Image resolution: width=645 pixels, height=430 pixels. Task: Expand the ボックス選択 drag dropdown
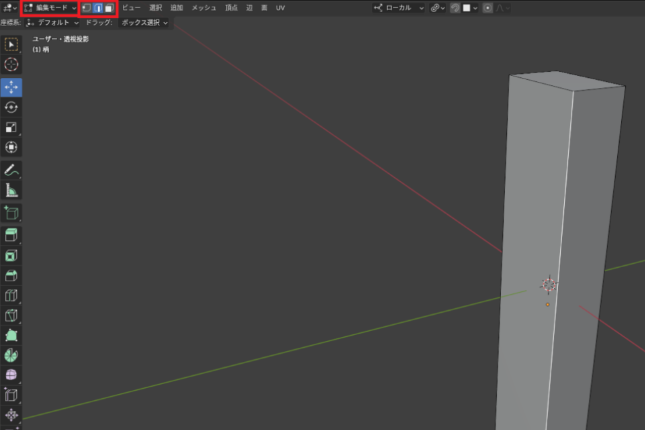(x=144, y=22)
